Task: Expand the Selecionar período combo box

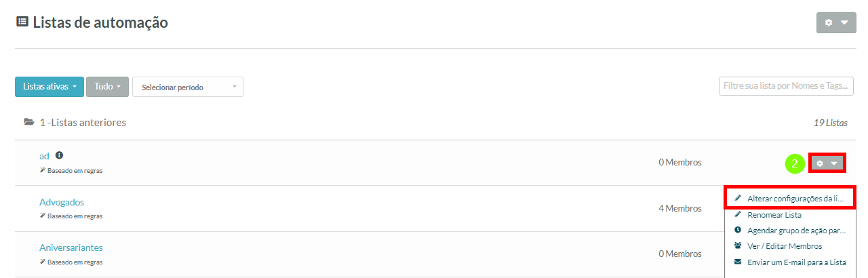Action: tap(188, 87)
